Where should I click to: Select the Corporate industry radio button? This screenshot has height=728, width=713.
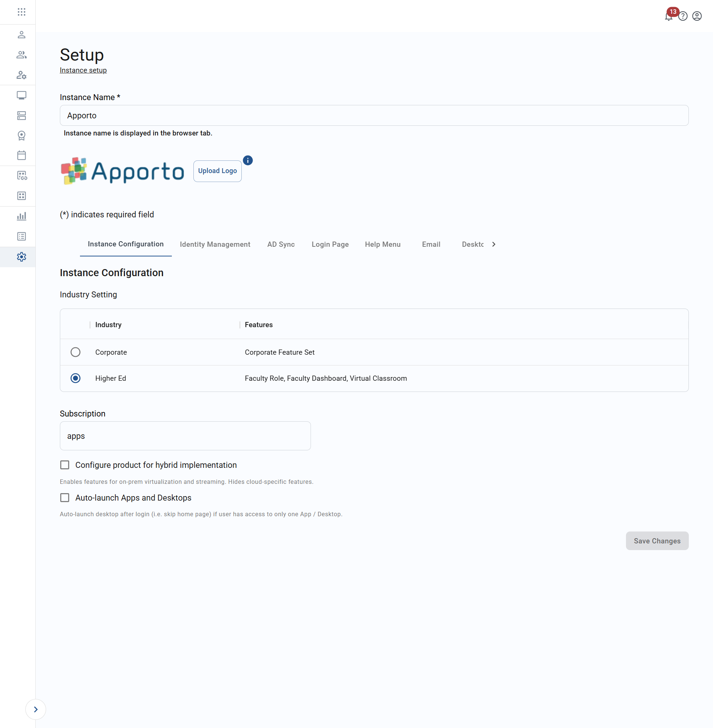click(76, 352)
